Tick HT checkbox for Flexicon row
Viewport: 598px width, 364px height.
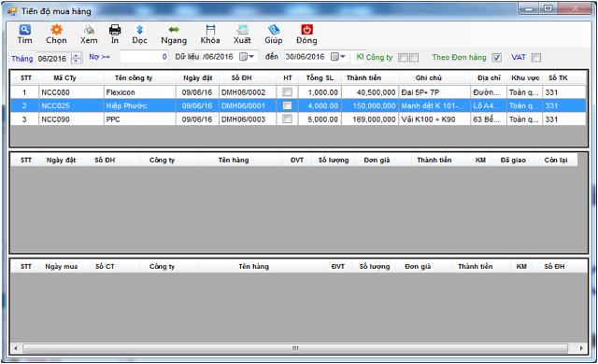pyautogui.click(x=287, y=92)
